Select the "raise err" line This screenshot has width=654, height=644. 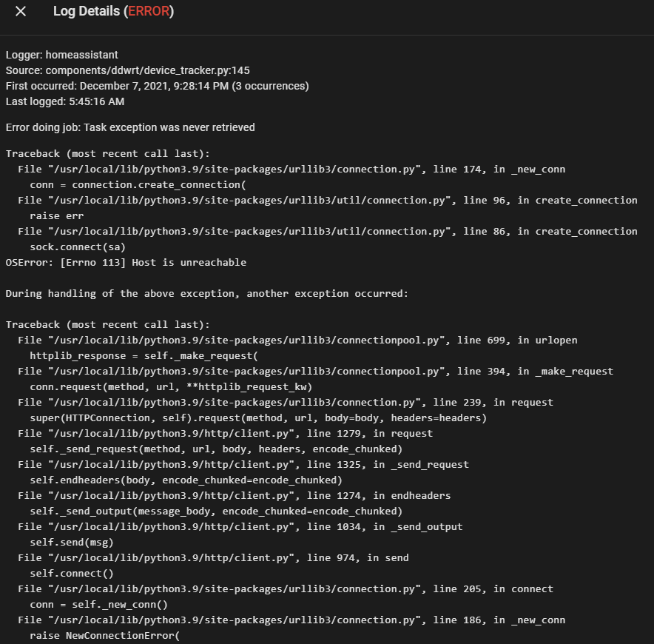56,215
